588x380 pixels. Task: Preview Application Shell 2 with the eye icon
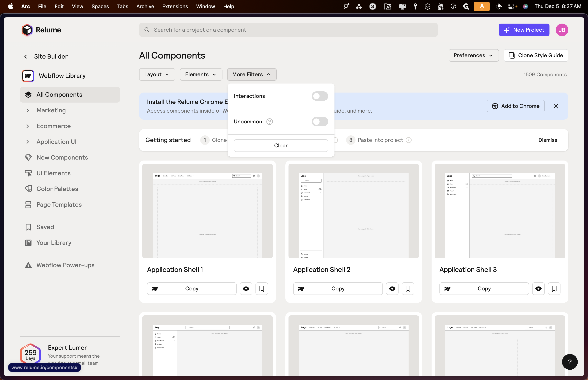pos(392,289)
